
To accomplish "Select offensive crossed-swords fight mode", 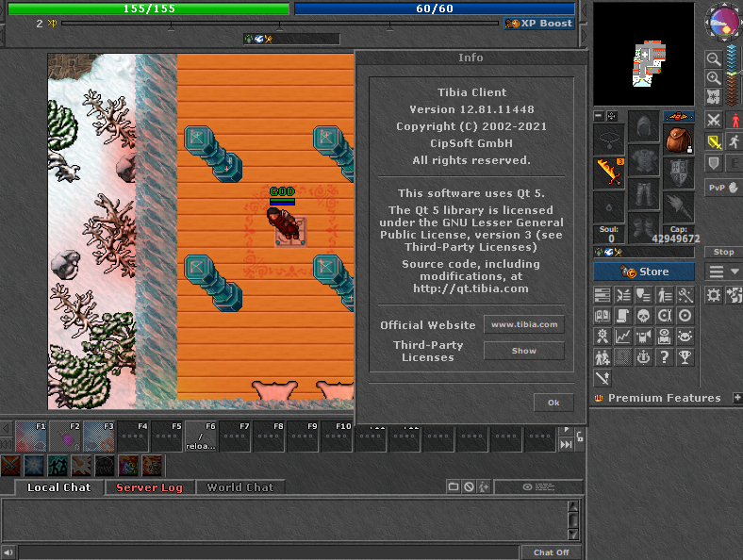I will [713, 121].
